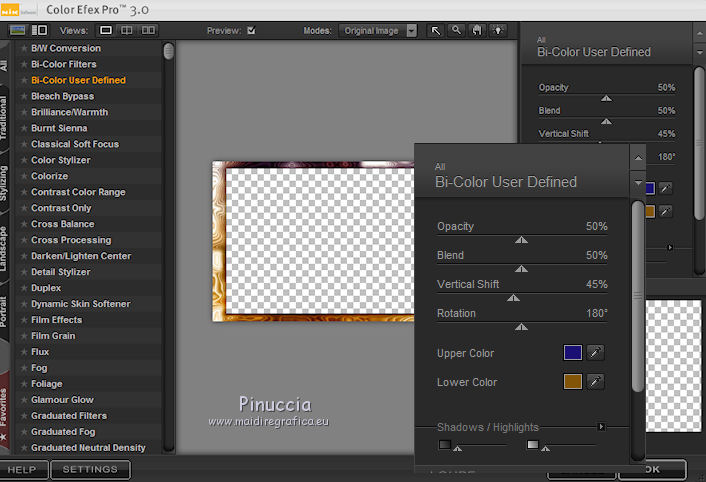This screenshot has width=706, height=482.
Task: Click the Upper Color eyedropper
Action: 595,353
